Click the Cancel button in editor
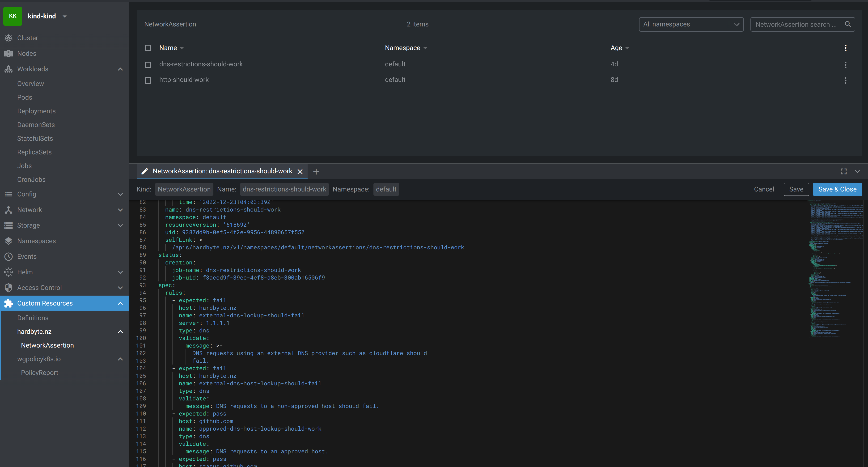The height and width of the screenshot is (467, 868). tap(764, 189)
